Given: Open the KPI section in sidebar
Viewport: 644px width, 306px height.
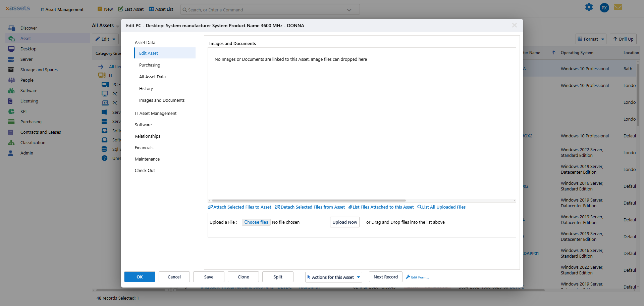Looking at the screenshot, I should tap(11, 111).
